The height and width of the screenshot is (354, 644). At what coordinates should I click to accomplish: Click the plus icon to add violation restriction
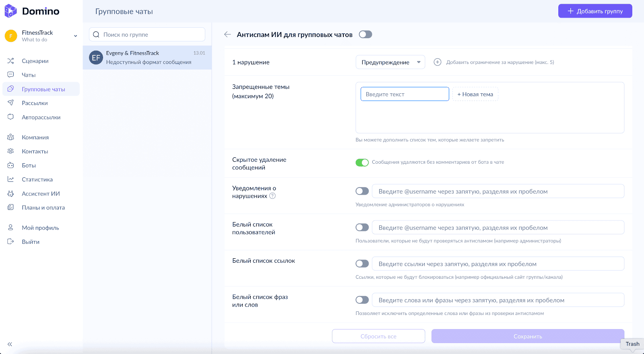coord(438,62)
